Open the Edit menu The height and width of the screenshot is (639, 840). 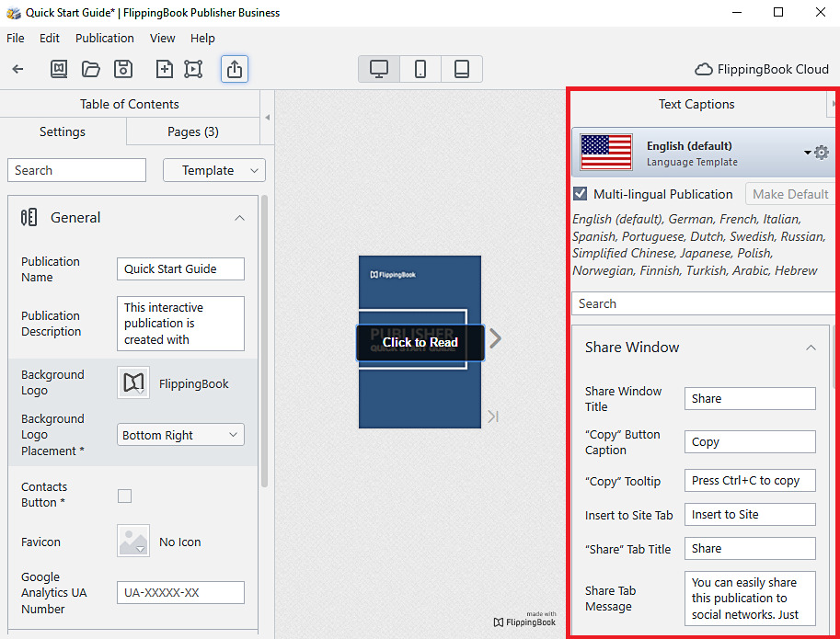[50, 39]
